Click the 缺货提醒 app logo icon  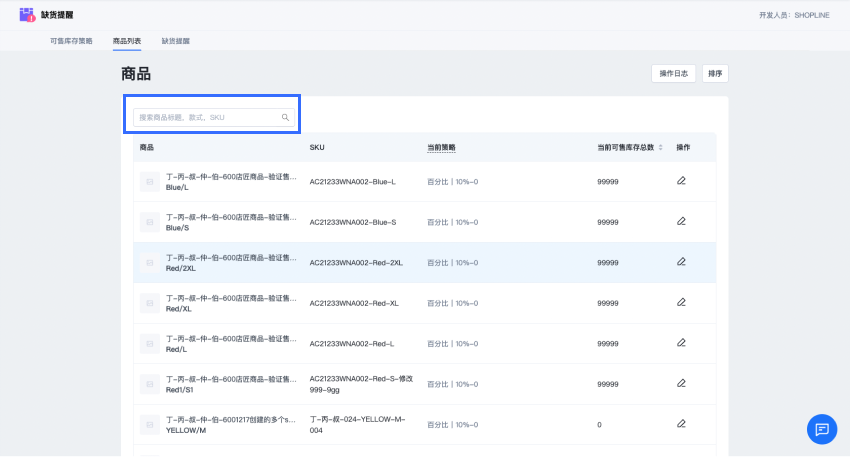[x=27, y=15]
